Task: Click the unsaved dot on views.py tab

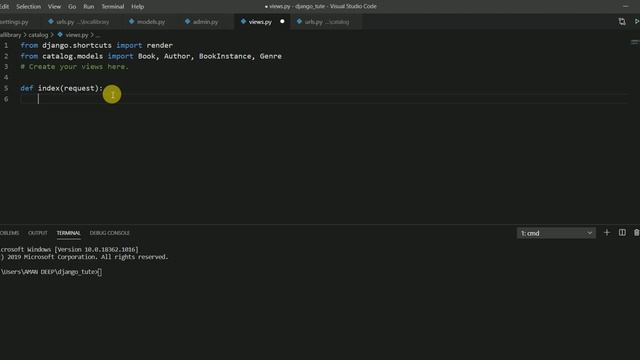Action: pyautogui.click(x=282, y=21)
